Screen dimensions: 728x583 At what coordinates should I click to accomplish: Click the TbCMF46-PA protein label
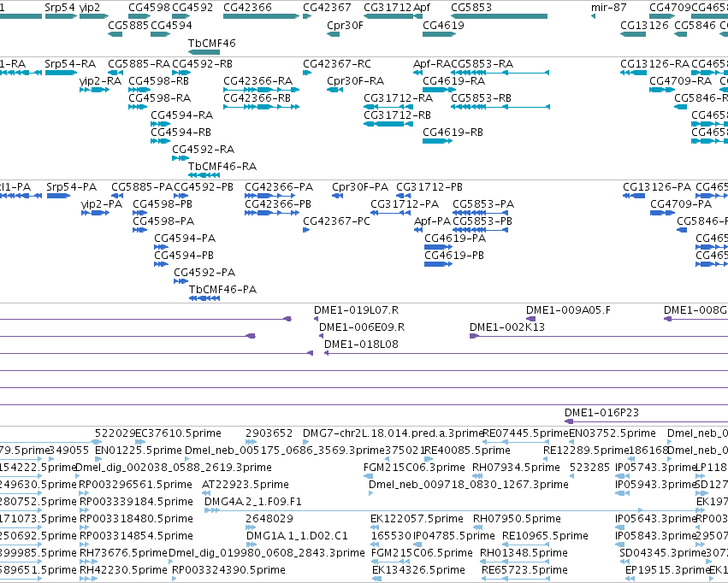pyautogui.click(x=222, y=290)
